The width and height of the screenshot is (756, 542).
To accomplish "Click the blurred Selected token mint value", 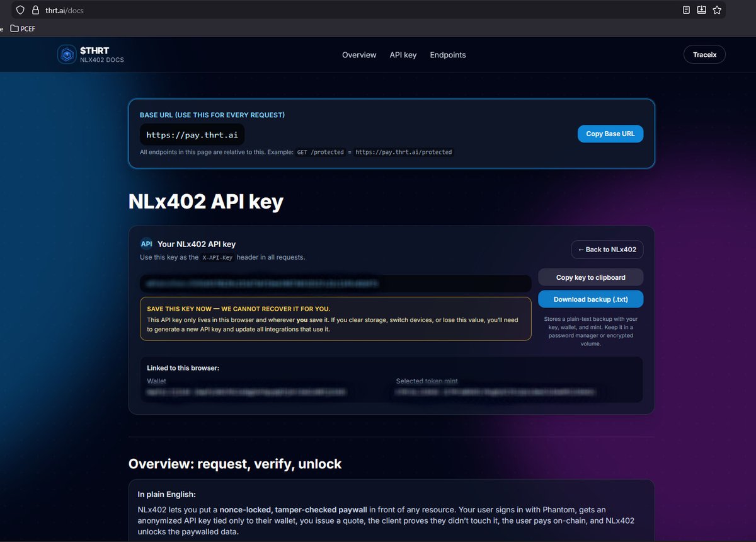I will tap(495, 391).
